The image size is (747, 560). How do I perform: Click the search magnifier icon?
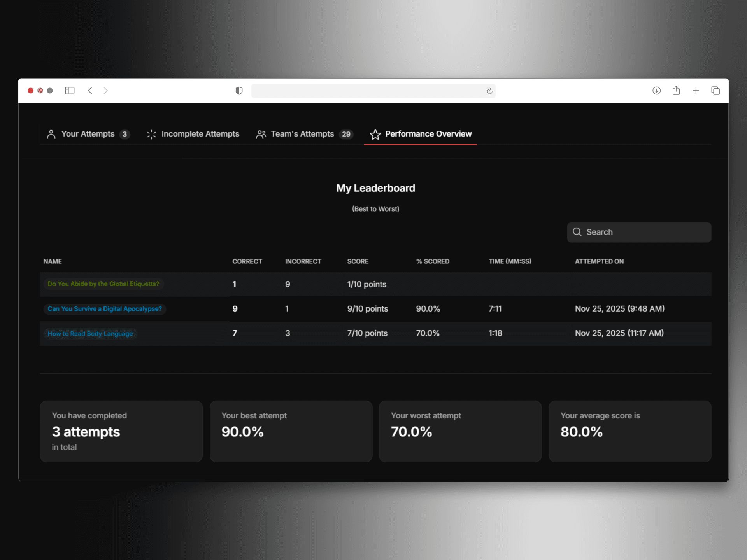pyautogui.click(x=577, y=232)
